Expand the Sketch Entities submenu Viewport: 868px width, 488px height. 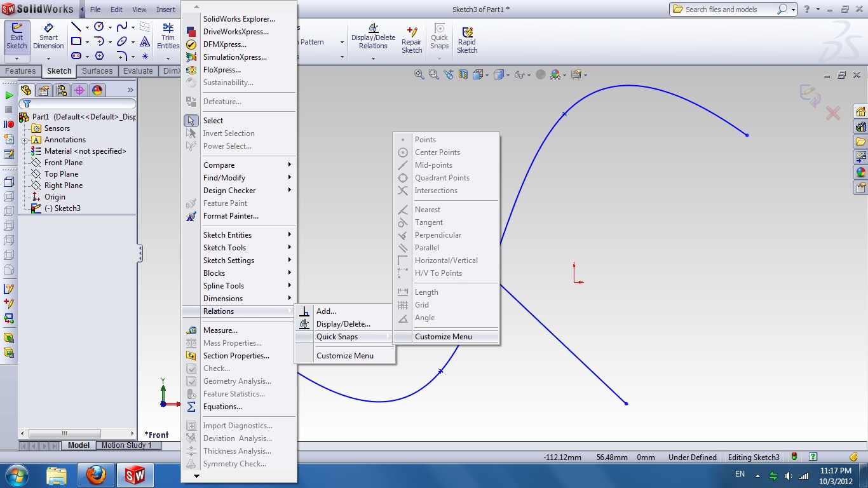pyautogui.click(x=239, y=235)
